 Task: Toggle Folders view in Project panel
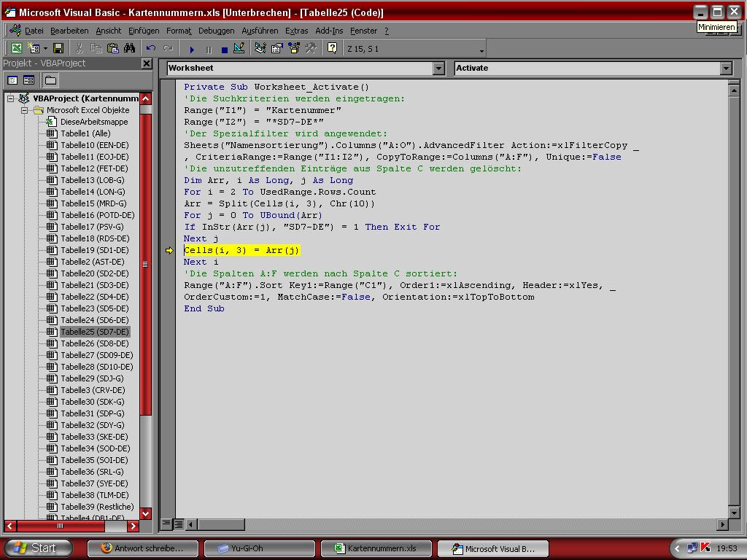[x=50, y=80]
